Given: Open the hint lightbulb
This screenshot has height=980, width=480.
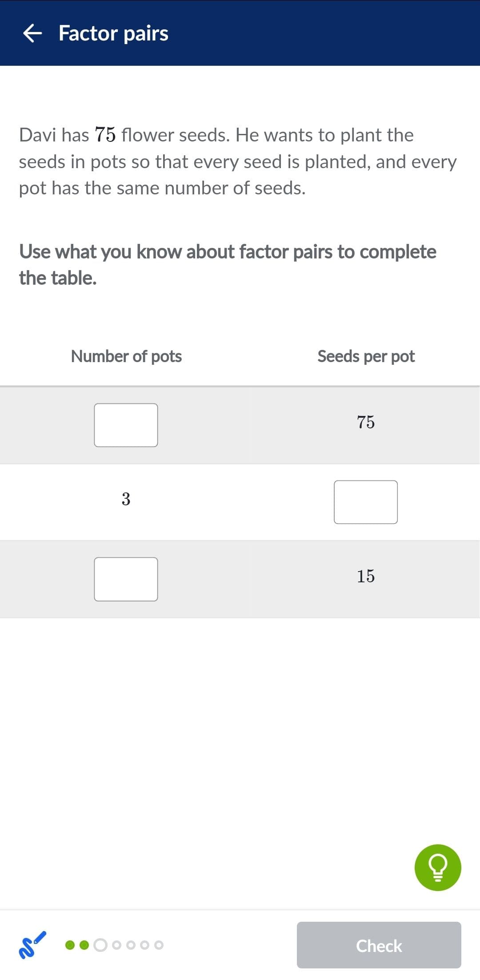Looking at the screenshot, I should pyautogui.click(x=437, y=868).
